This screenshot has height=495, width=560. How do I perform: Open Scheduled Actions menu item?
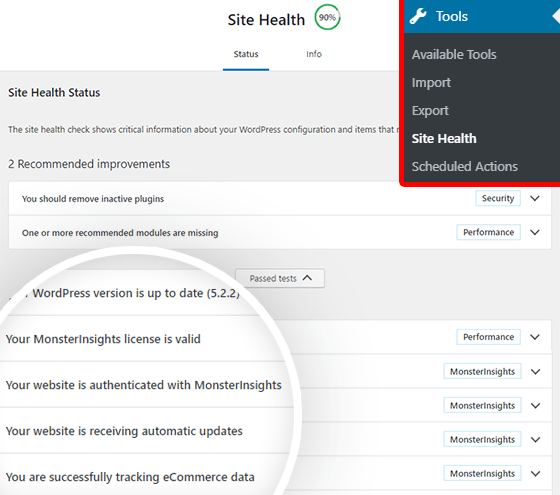465,166
